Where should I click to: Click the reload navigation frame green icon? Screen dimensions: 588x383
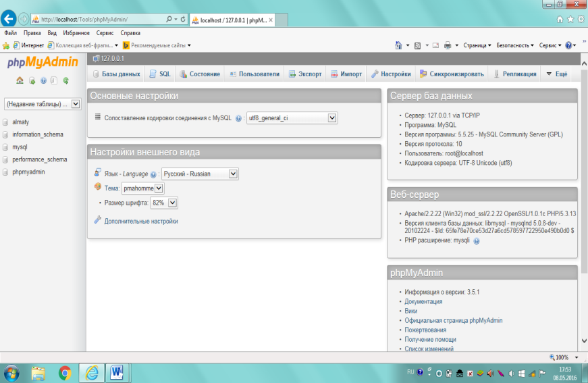66,80
